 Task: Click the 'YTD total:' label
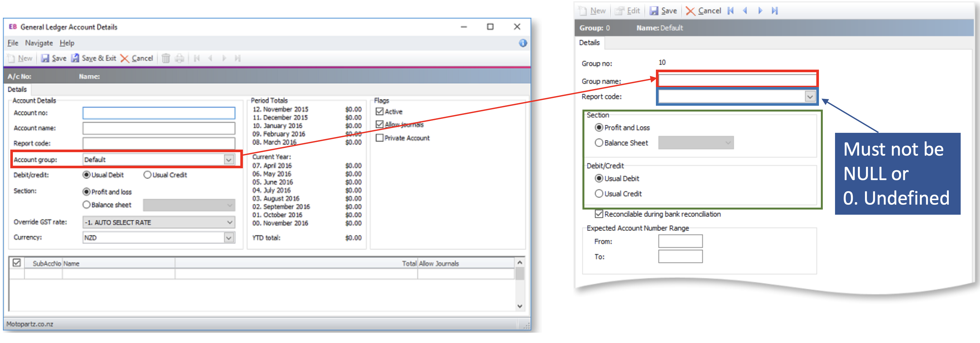(x=266, y=238)
